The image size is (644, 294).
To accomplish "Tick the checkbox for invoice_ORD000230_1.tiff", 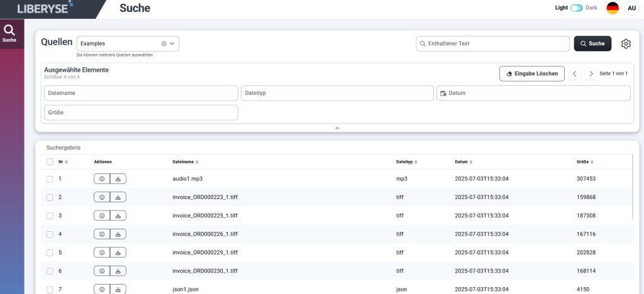I will point(50,271).
